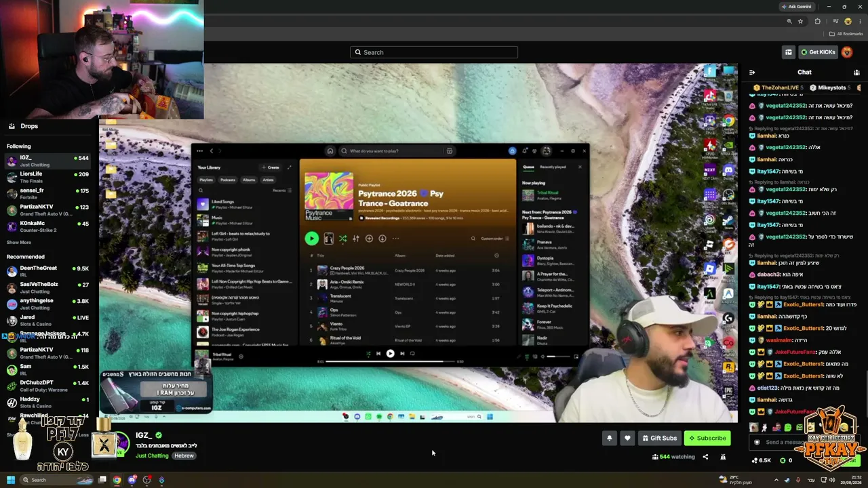Viewport: 868px width, 488px height.
Task: Open the Kick shop icon beside Get KICKs
Action: point(788,52)
